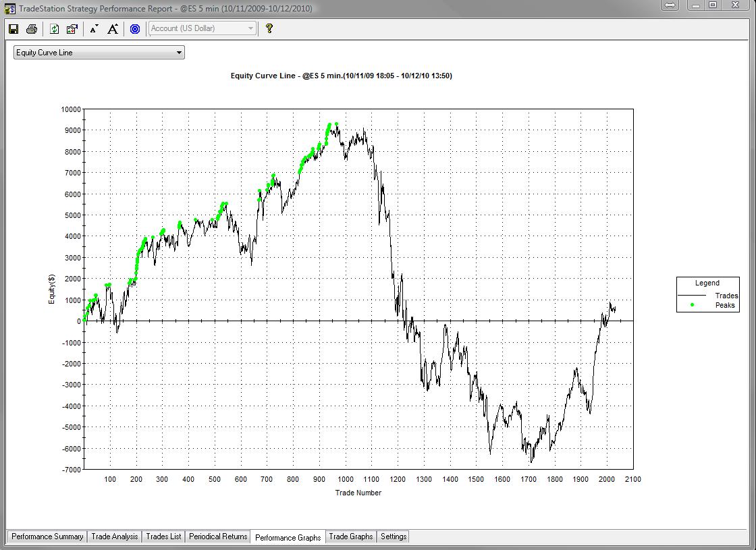Select the Performance Graphs tab
Viewport: 756px width, 550px height.
click(288, 537)
